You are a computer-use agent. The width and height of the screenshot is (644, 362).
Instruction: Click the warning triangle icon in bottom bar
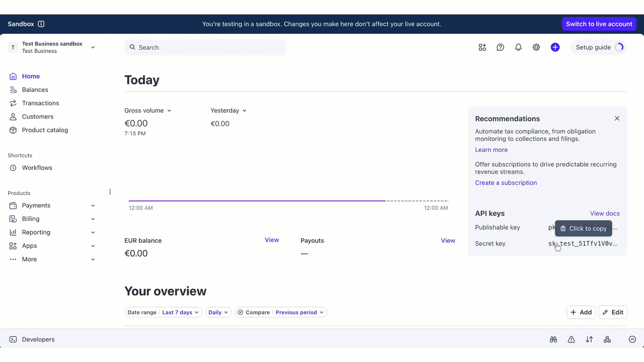tap(571, 339)
